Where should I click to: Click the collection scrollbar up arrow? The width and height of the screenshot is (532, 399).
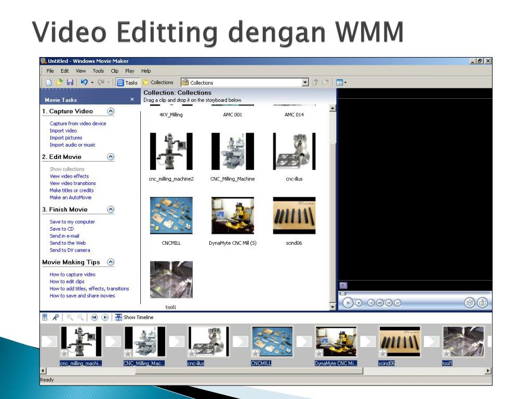click(332, 109)
